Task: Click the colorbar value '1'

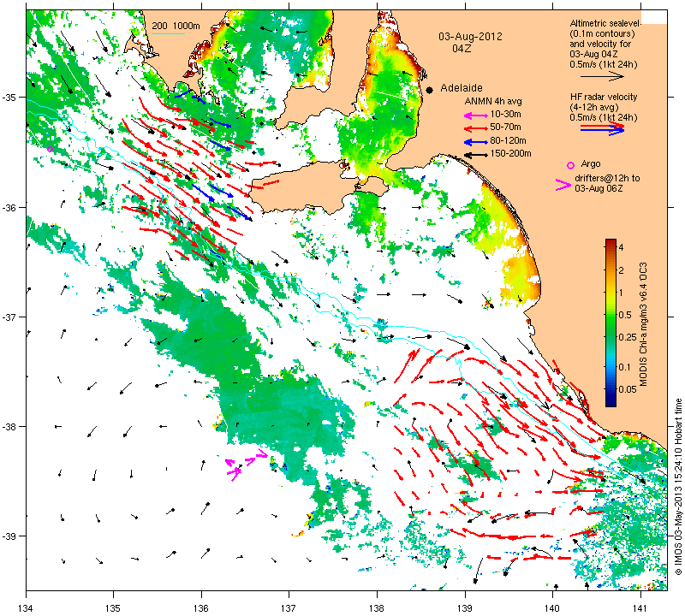Action: click(x=622, y=293)
